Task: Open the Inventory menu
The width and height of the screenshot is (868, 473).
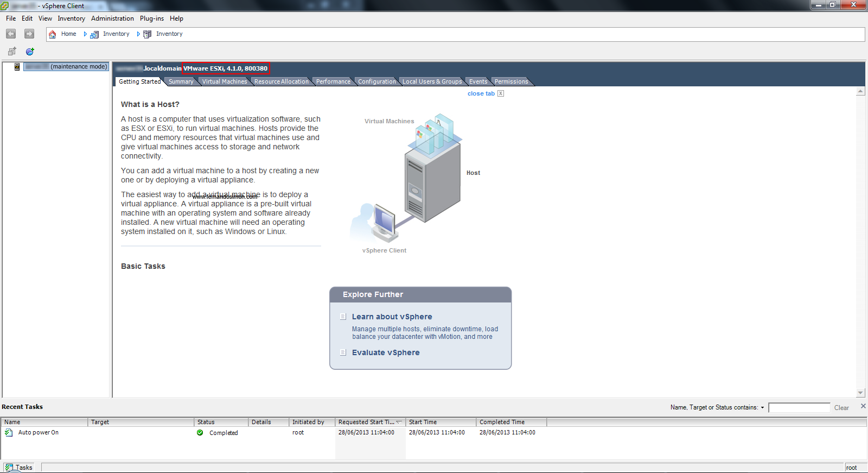Action: pyautogui.click(x=72, y=18)
